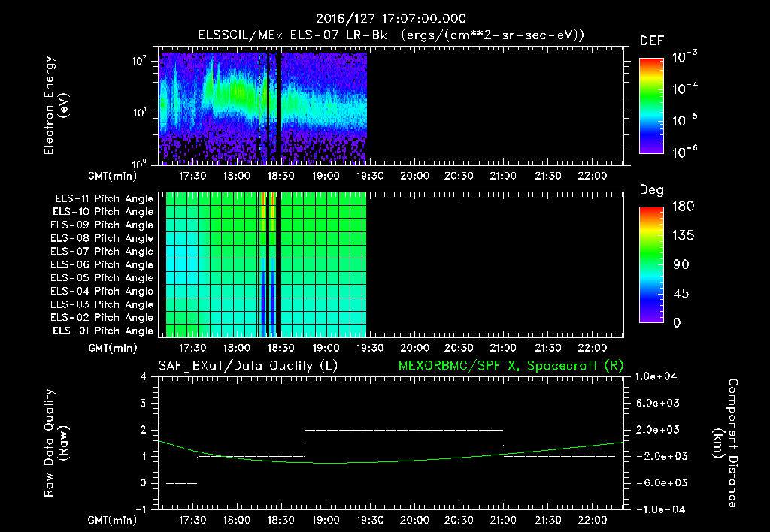Select the ELS-11 Pitch Angle row label

point(104,199)
